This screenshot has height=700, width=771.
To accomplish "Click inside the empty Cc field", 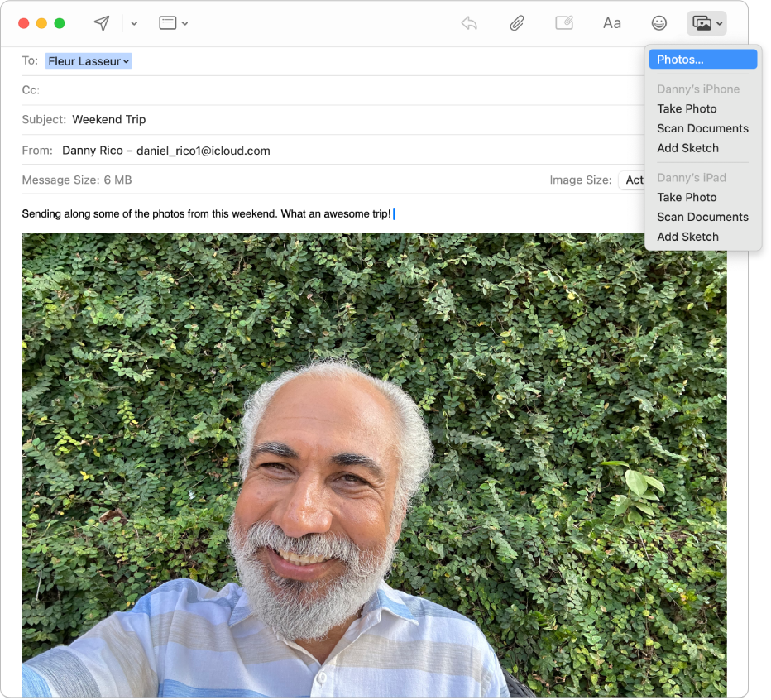I will 165,89.
